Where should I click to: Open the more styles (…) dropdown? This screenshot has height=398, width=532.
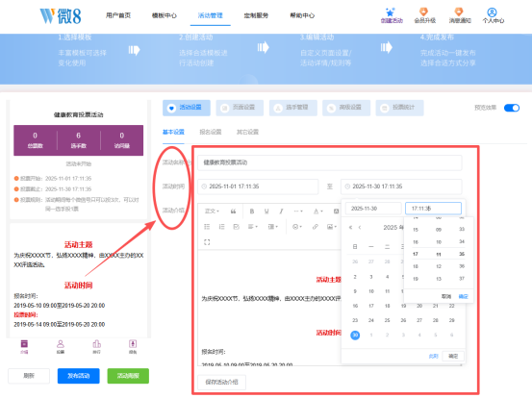pyautogui.click(x=298, y=211)
